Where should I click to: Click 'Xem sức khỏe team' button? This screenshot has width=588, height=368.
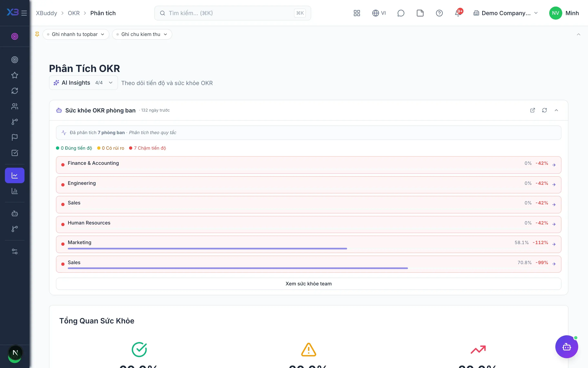(308, 284)
